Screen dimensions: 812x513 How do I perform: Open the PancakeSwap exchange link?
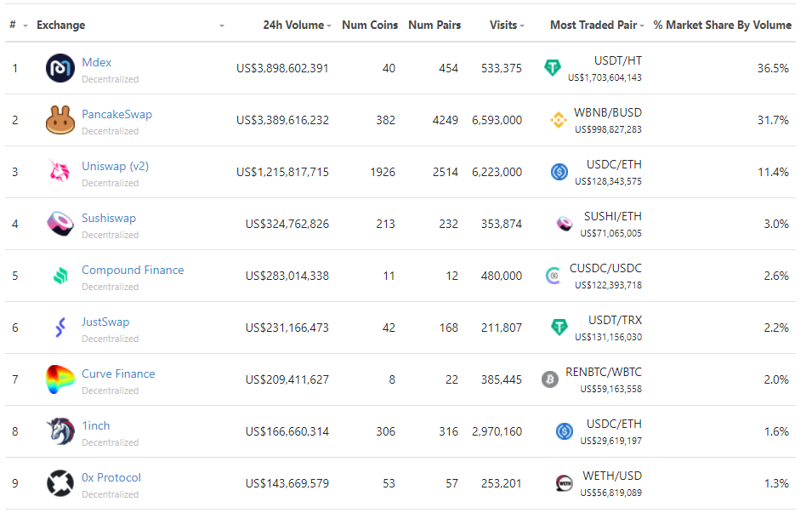[116, 114]
